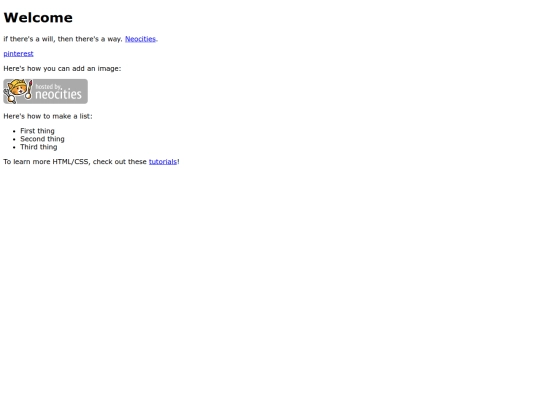Click 'Here's how to make a list' text

[x=48, y=116]
